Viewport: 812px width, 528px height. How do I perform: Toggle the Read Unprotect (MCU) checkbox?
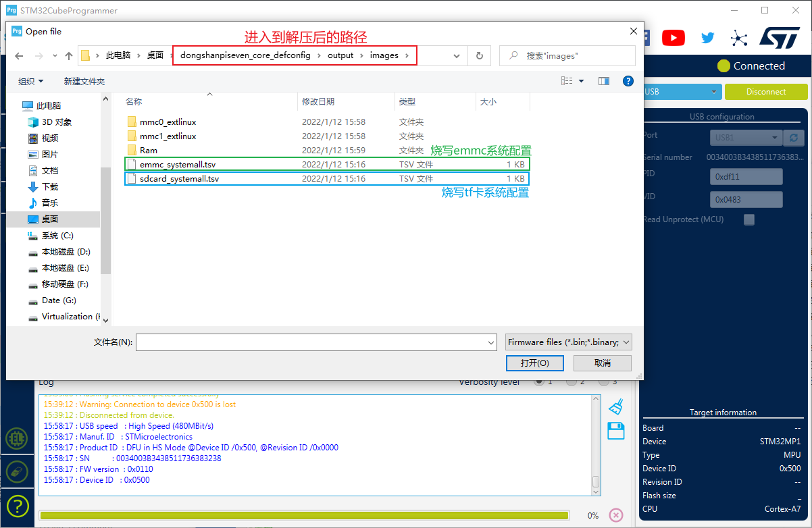click(x=748, y=219)
